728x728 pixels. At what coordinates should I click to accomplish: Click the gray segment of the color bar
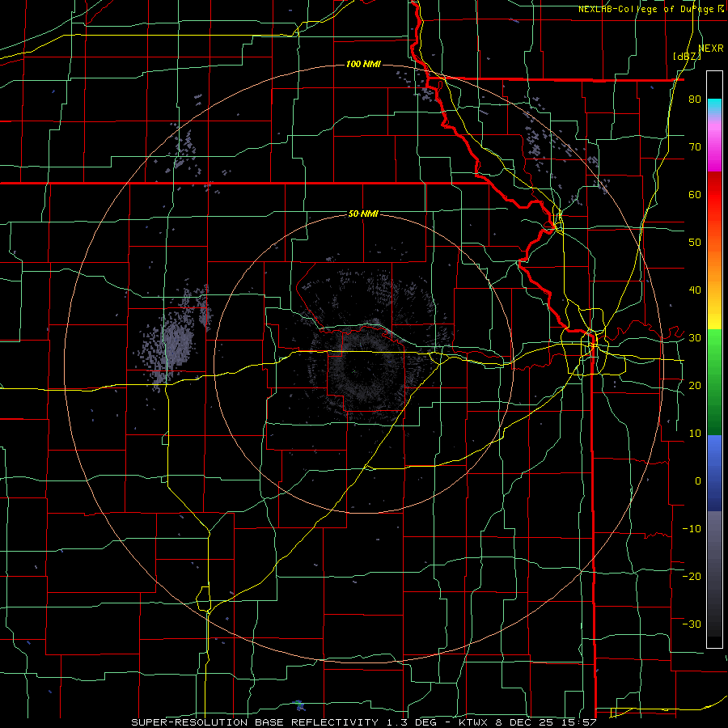pyautogui.click(x=714, y=574)
